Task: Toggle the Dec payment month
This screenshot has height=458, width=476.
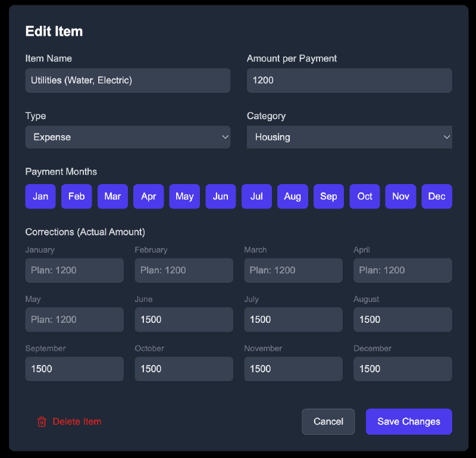Action: coord(437,196)
